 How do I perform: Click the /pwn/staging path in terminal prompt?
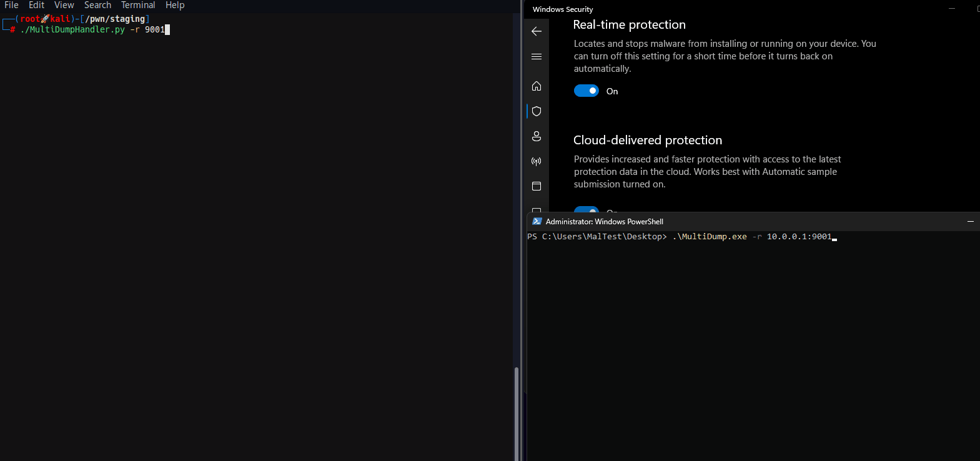(115, 19)
